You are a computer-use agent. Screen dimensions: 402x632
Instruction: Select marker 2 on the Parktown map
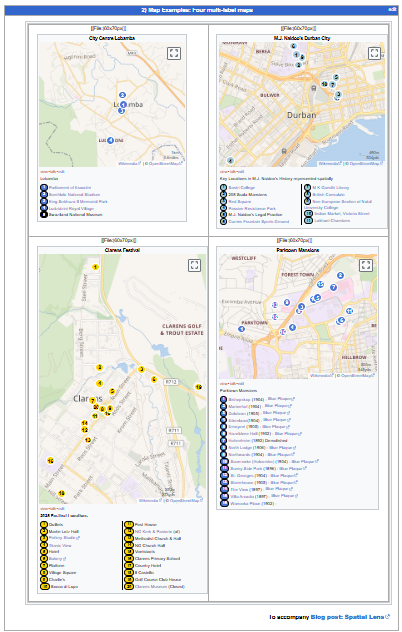coord(340,275)
